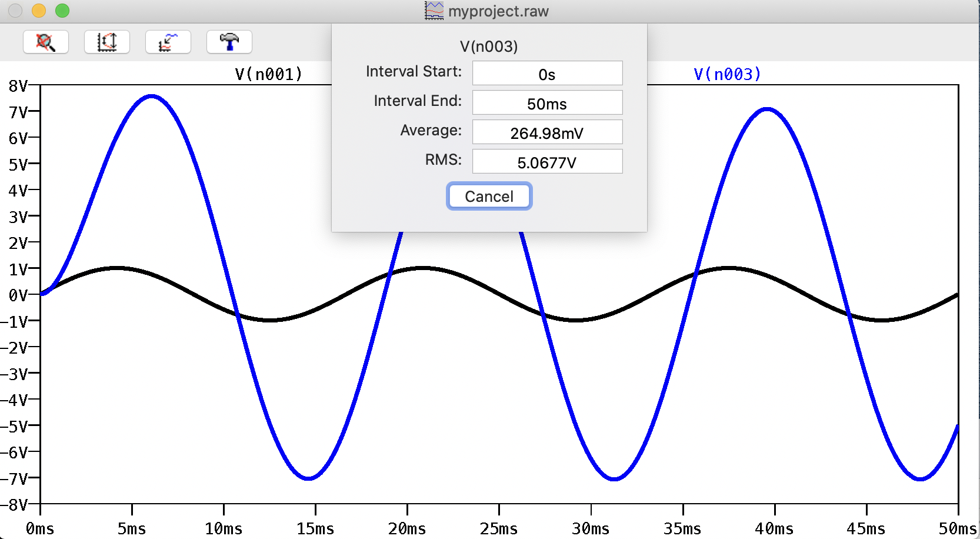Select the V(n001) trace label
Screen dimensions: 980x539
pyautogui.click(x=268, y=73)
